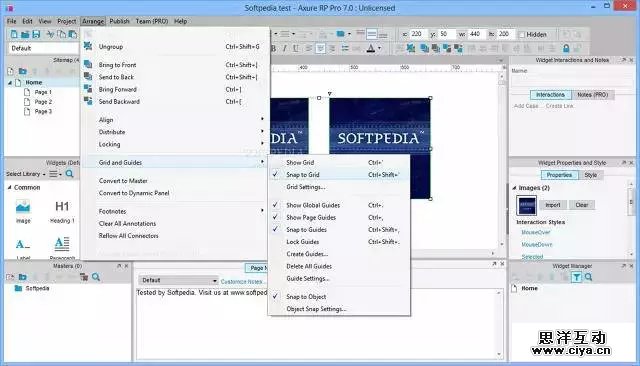
Task: Collapse the Common widgets section
Action: [9, 187]
